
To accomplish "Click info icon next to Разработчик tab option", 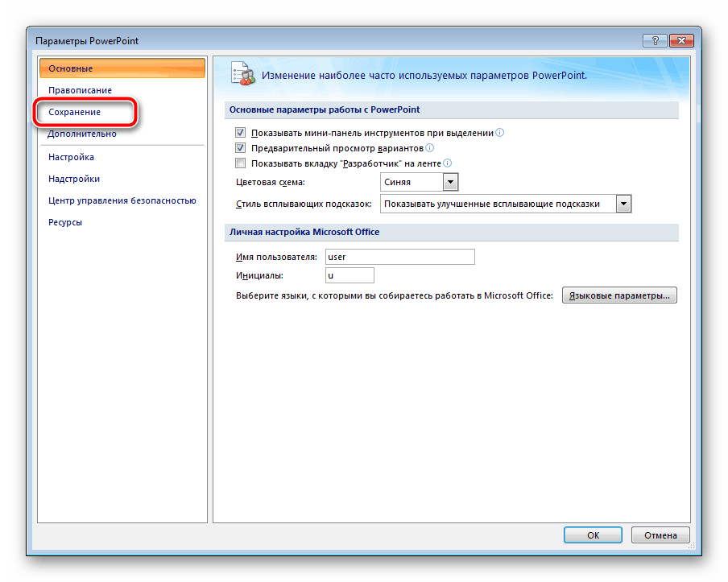I will point(447,163).
